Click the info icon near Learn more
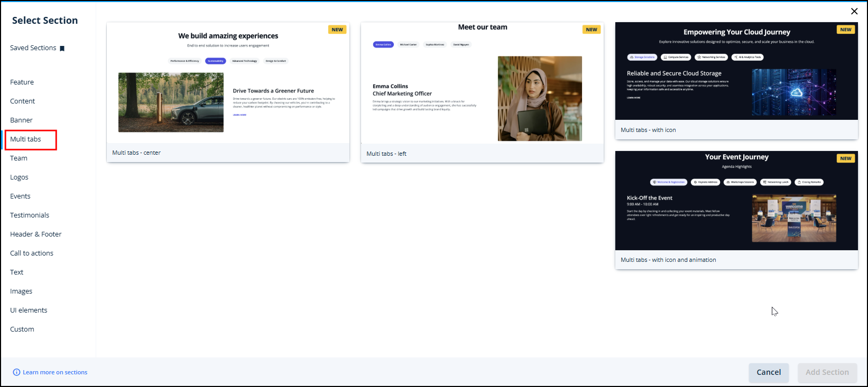Image resolution: width=868 pixels, height=387 pixels. (16, 372)
